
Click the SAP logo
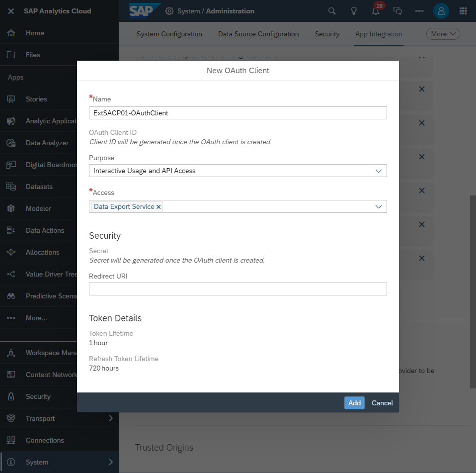click(x=145, y=11)
